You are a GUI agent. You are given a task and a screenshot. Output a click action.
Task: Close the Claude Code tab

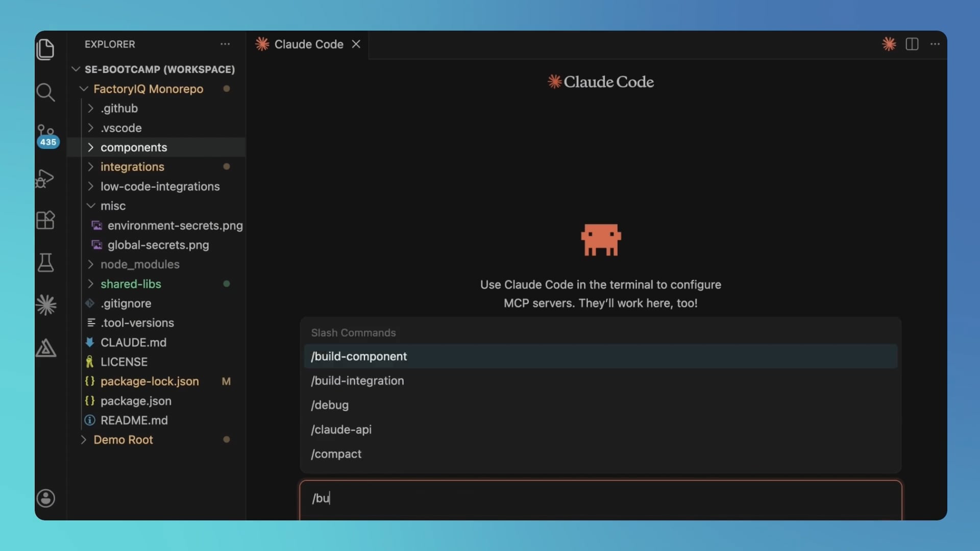pos(356,44)
